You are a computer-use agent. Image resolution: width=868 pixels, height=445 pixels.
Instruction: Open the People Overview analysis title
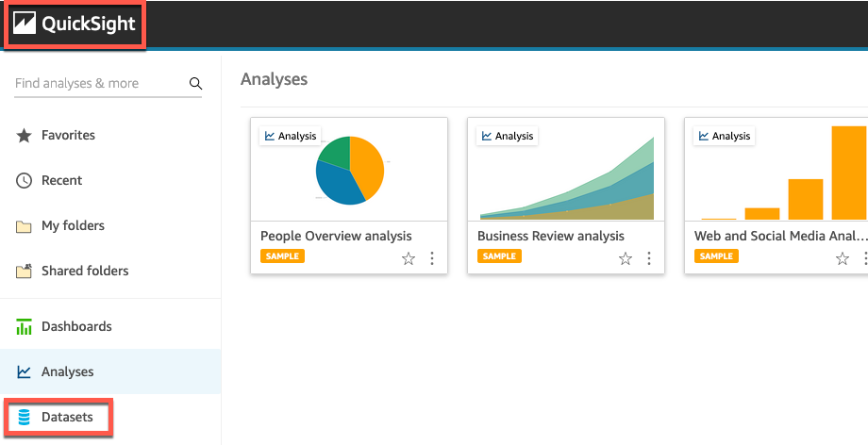(336, 237)
